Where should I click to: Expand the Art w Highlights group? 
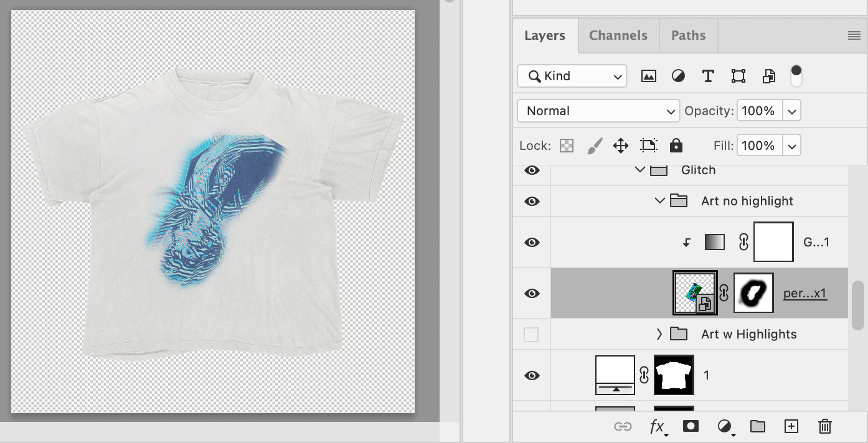(659, 334)
